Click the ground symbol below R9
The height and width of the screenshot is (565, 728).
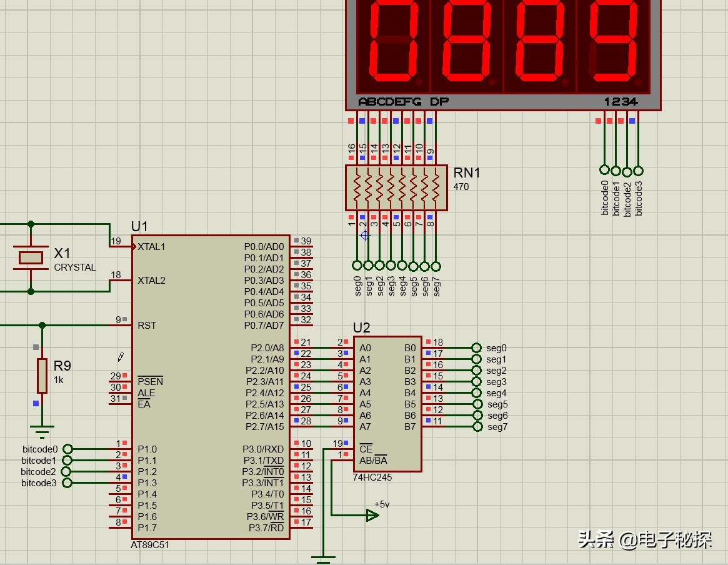[42, 431]
